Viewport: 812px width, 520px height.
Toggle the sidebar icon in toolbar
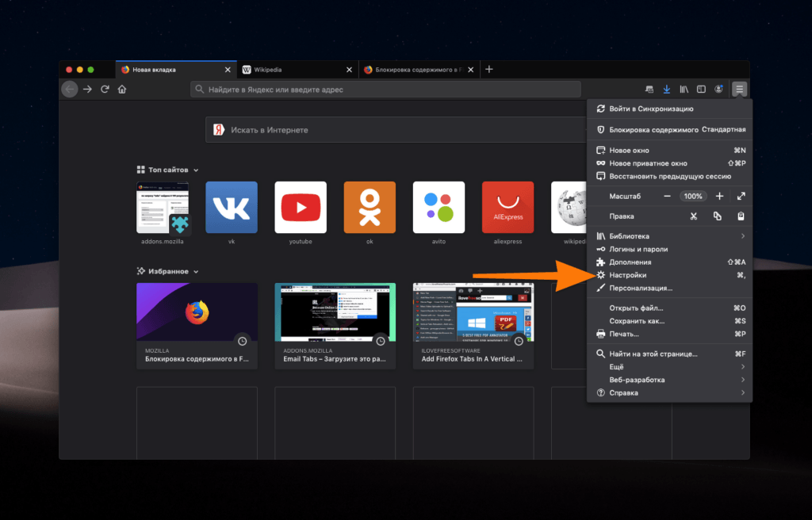pos(701,89)
